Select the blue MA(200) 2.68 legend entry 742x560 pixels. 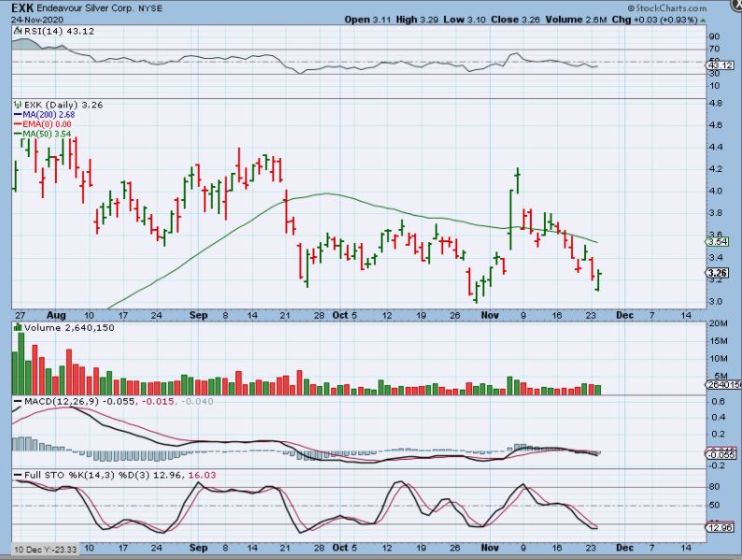[x=45, y=115]
